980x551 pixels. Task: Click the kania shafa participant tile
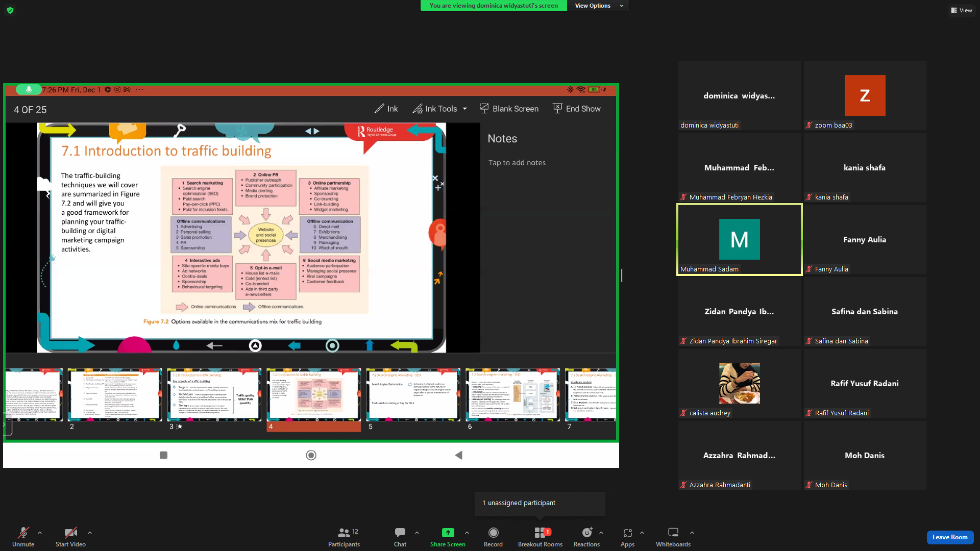865,168
